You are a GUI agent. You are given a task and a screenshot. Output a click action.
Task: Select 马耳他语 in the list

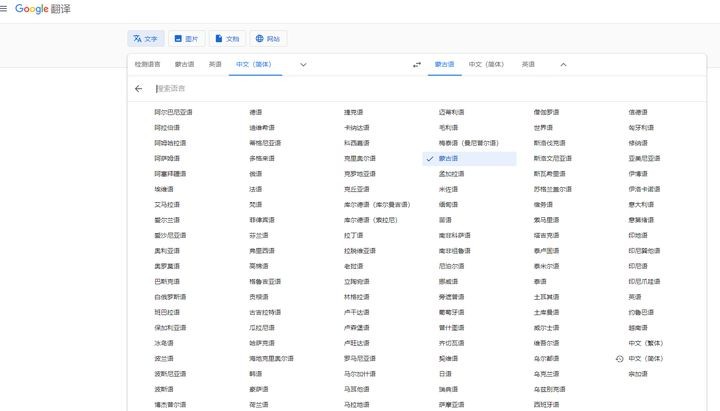click(357, 389)
